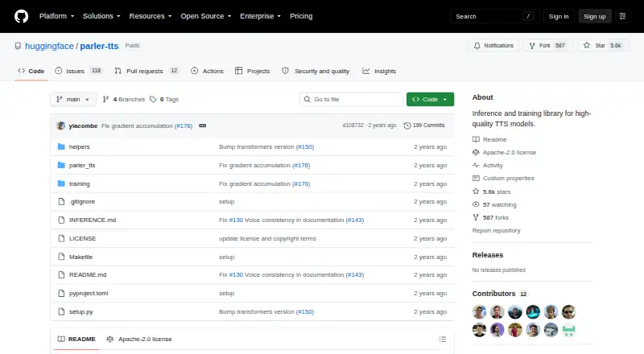Select the Apache-2.0 license tab below files

coord(139,340)
